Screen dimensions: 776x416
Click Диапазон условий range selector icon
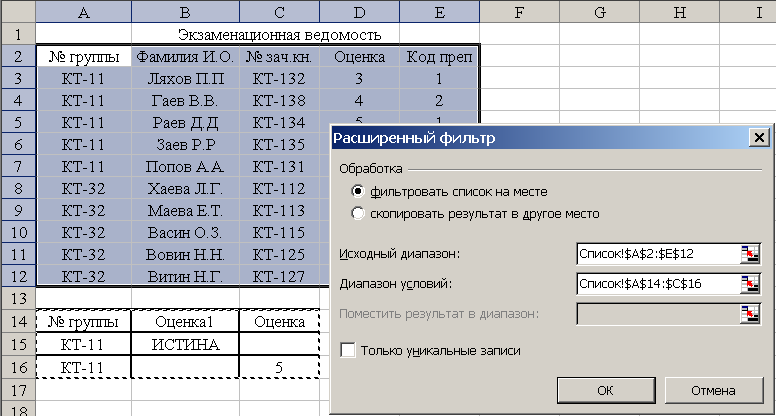[750, 284]
